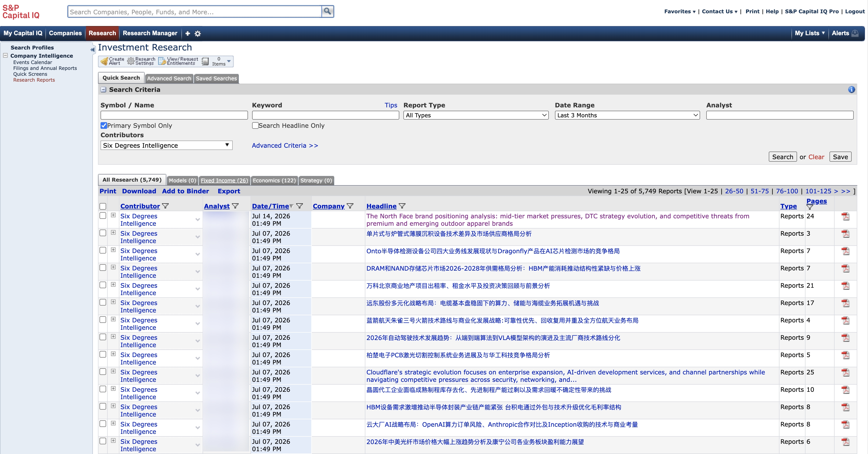The image size is (868, 454).
Task: Collapse the left sidebar panel arrow
Action: click(92, 50)
